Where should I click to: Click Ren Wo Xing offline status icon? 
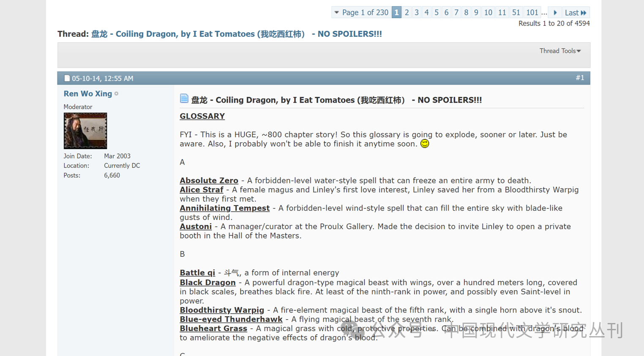[117, 94]
